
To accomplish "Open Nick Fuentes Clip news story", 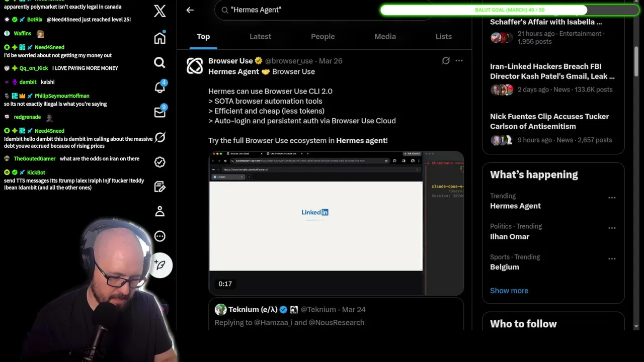I will click(553, 128).
